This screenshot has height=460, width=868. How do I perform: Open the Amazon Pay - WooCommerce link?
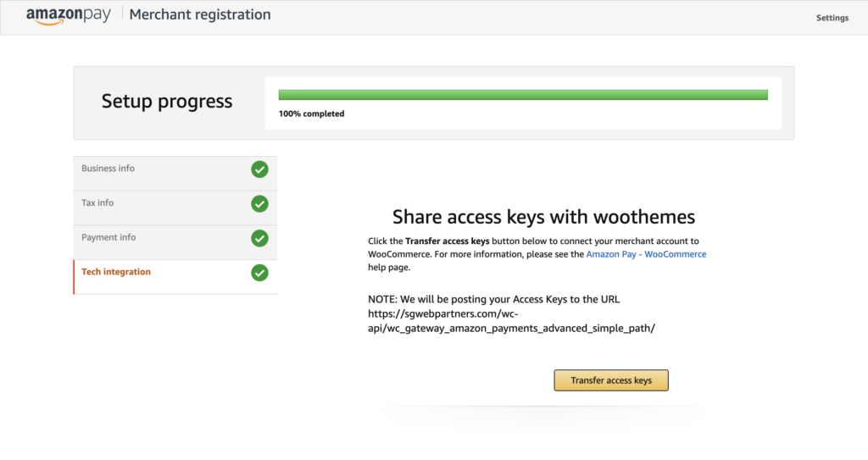click(646, 254)
